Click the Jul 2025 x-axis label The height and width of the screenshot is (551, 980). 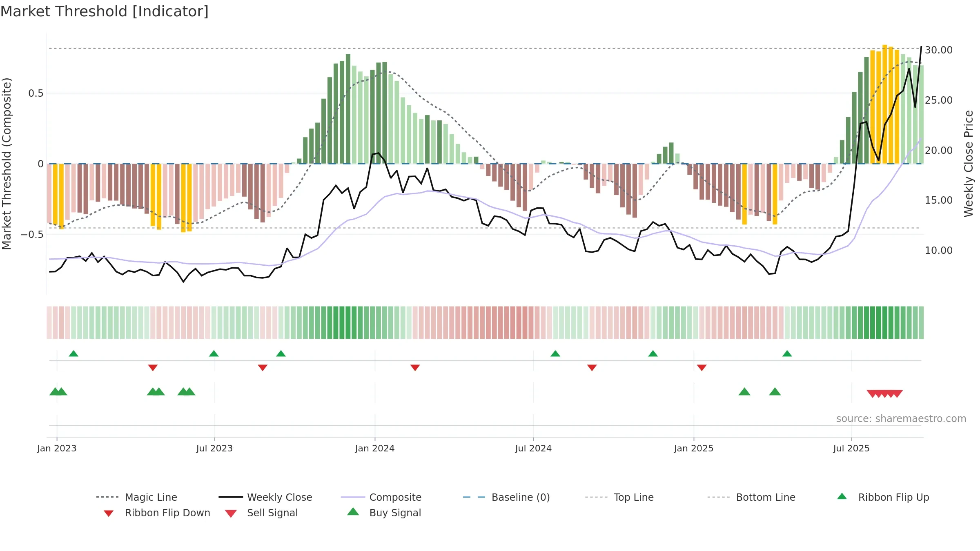coord(851,449)
